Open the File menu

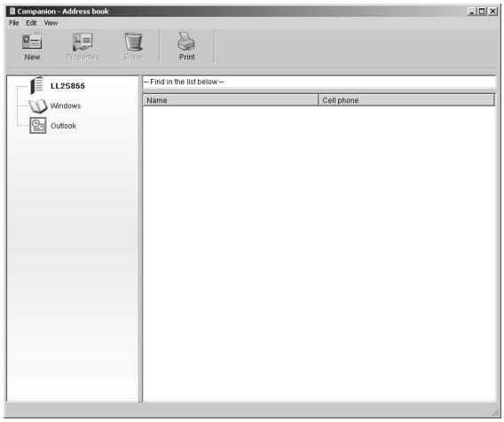[14, 23]
